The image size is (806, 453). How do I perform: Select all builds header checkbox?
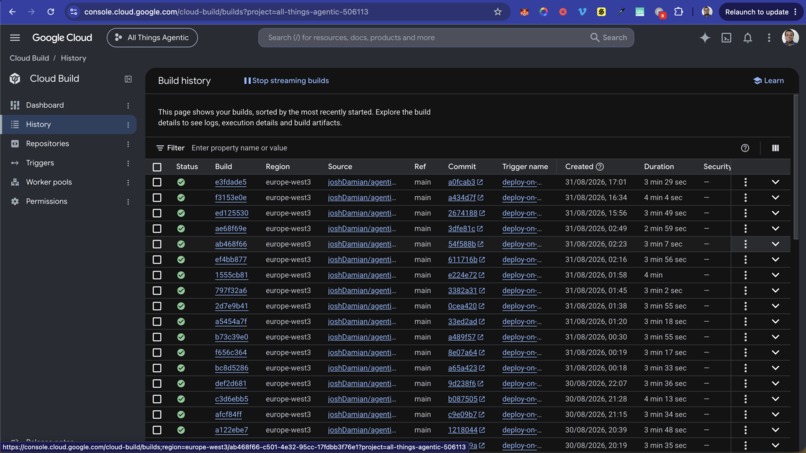(157, 167)
